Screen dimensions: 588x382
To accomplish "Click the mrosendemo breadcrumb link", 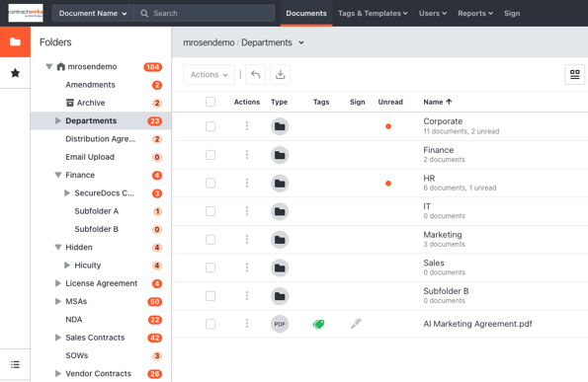I will click(x=209, y=42).
